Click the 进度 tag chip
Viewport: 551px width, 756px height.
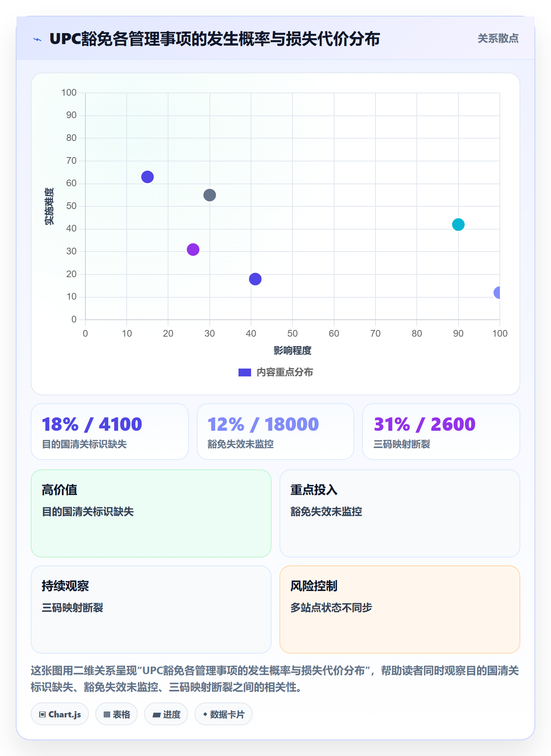pos(166,714)
